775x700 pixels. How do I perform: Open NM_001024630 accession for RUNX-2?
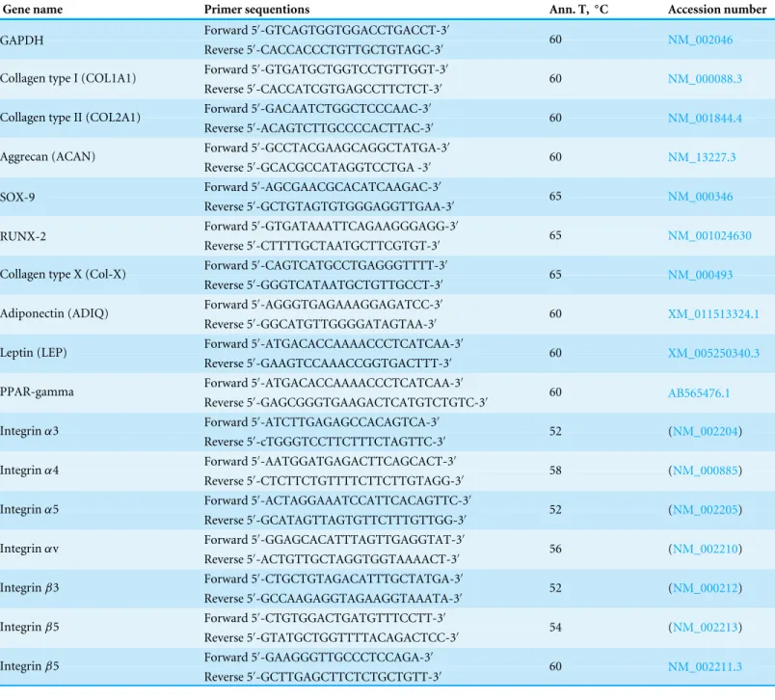[709, 236]
